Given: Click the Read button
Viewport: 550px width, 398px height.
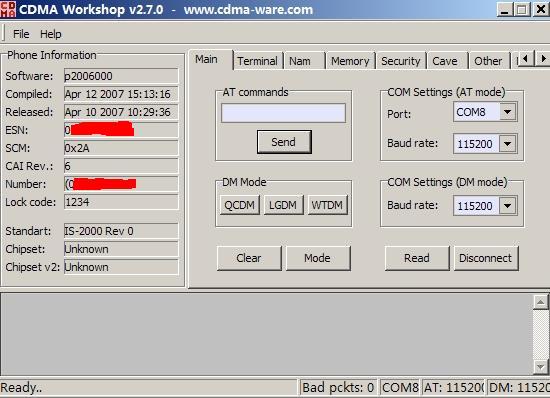Looking at the screenshot, I should pyautogui.click(x=417, y=258).
